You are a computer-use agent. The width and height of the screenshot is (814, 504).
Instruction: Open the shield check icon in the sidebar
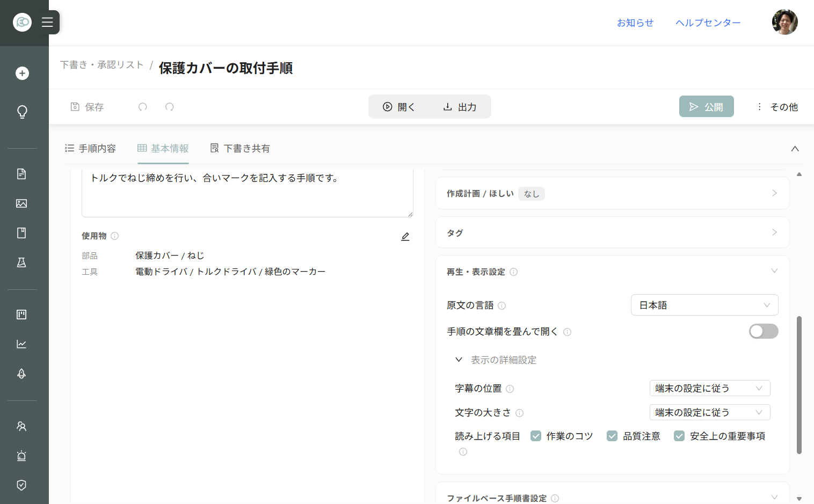tap(21, 485)
